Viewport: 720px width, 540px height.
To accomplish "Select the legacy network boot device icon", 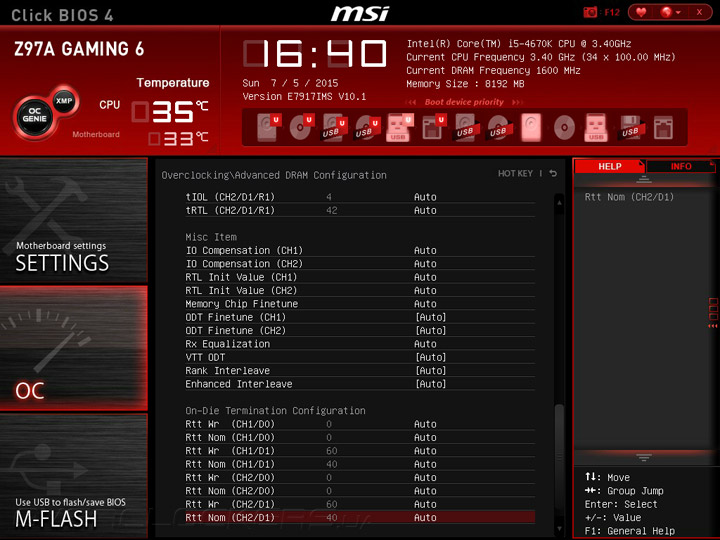I will click(663, 127).
